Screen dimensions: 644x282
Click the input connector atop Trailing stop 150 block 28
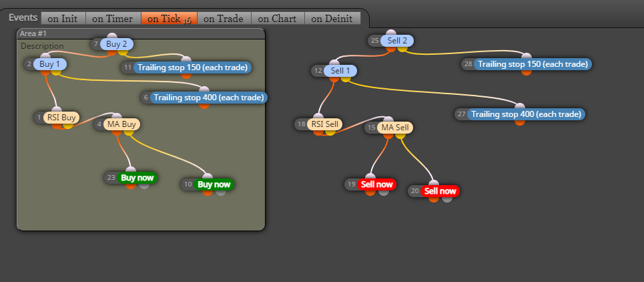tap(526, 56)
